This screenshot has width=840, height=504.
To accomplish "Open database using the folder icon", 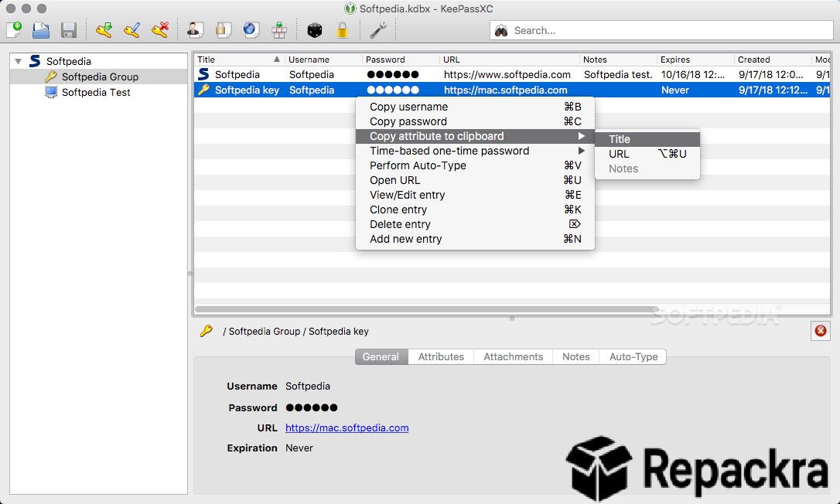I will (41, 30).
